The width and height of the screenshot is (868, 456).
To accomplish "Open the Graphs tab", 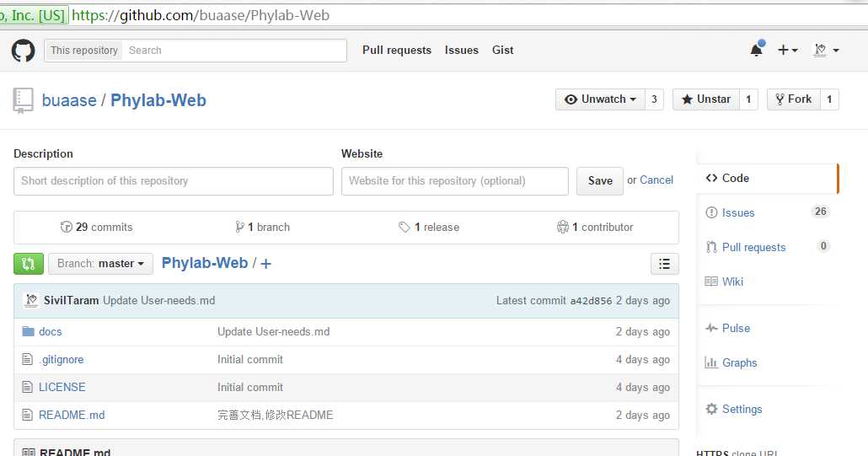I will (x=767, y=362).
